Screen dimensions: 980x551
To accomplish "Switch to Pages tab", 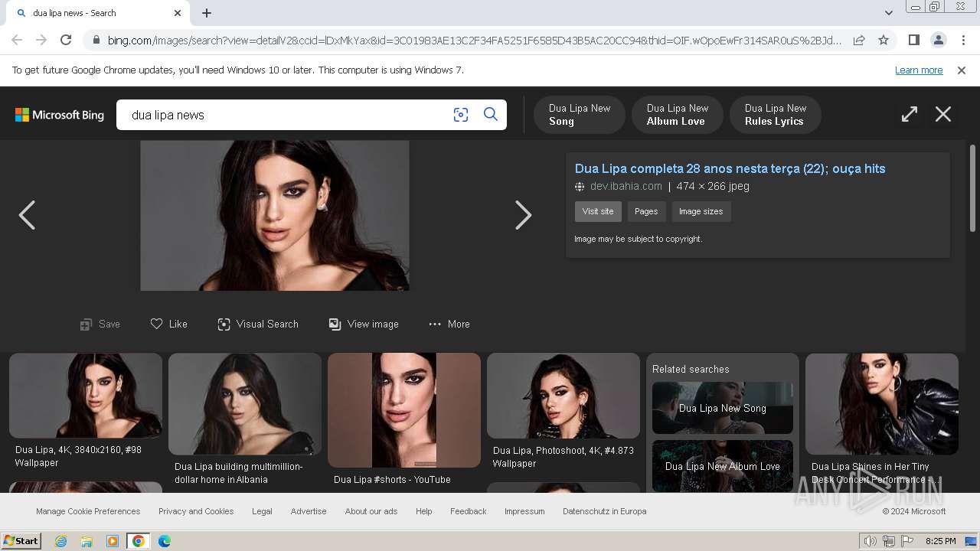I will point(646,211).
